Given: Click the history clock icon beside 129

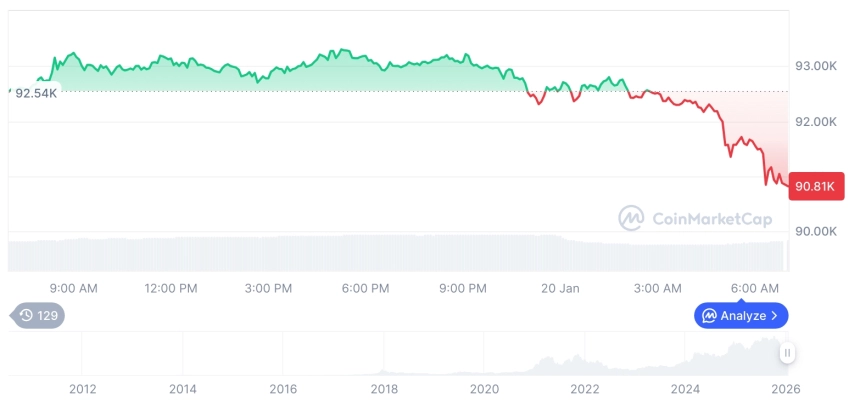Looking at the screenshot, I should (x=26, y=316).
